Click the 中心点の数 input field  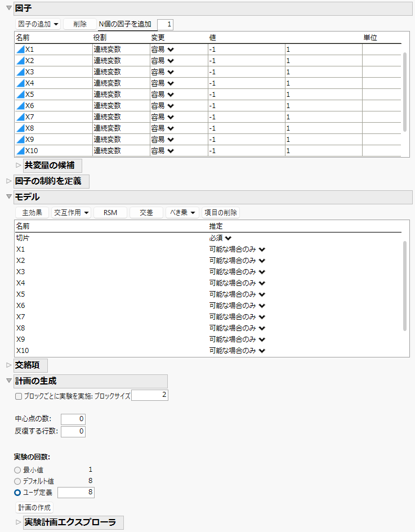[73, 419]
